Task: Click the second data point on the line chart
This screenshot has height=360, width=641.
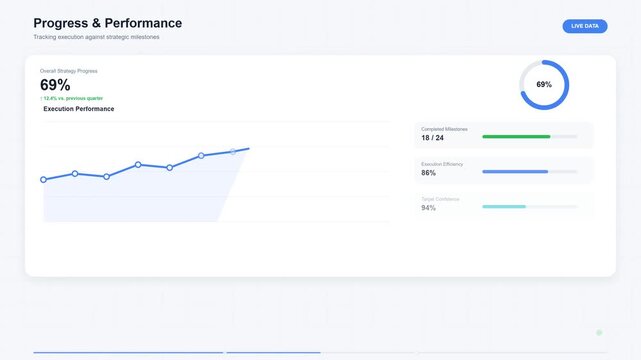Action: tap(75, 174)
